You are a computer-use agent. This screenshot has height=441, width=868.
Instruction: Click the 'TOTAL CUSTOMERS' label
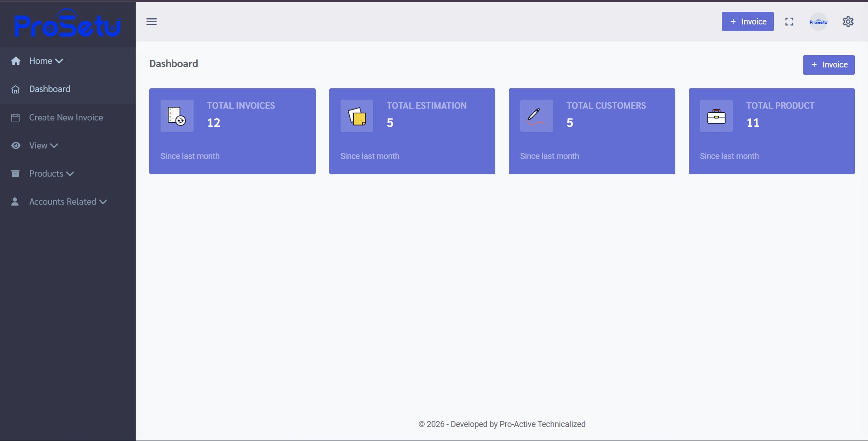(606, 105)
